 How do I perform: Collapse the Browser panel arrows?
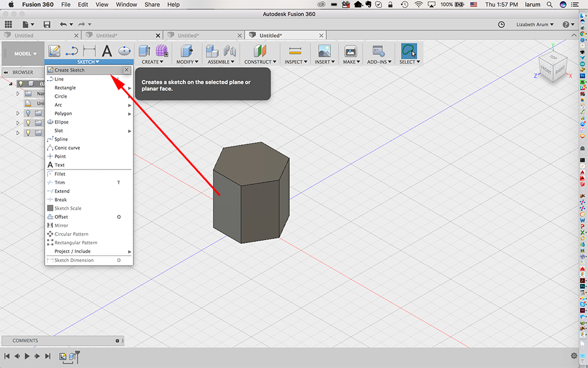[x=6, y=72]
